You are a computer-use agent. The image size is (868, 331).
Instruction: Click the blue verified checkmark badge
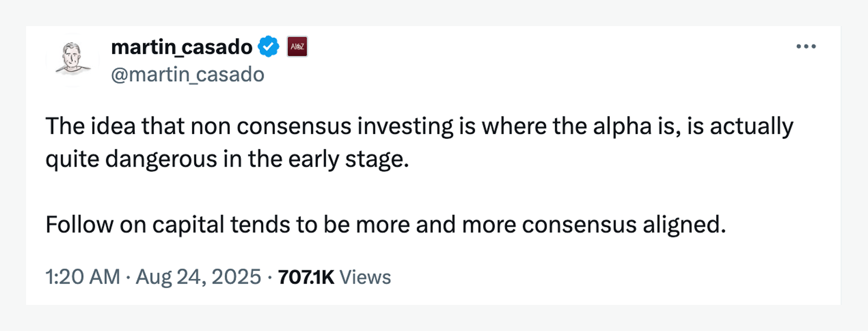pos(269,46)
